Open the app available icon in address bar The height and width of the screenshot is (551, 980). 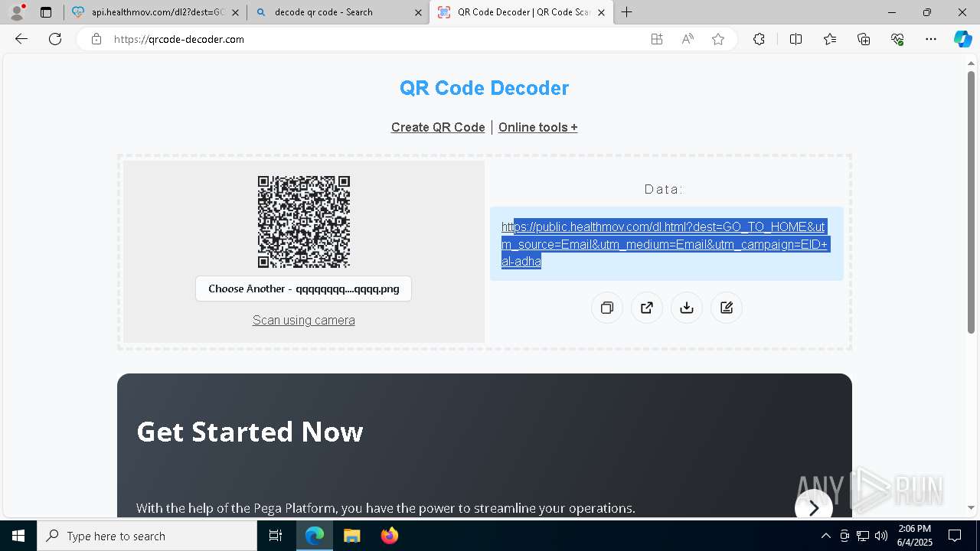pos(657,39)
